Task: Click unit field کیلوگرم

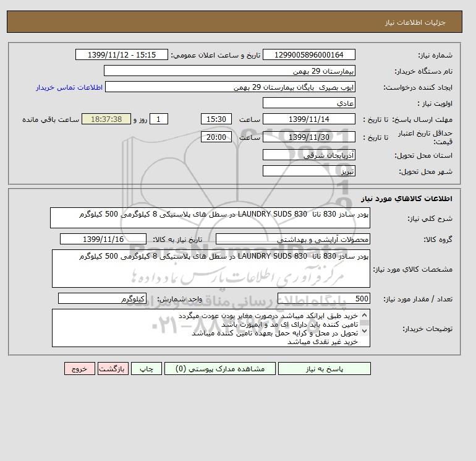Action: coord(102,298)
